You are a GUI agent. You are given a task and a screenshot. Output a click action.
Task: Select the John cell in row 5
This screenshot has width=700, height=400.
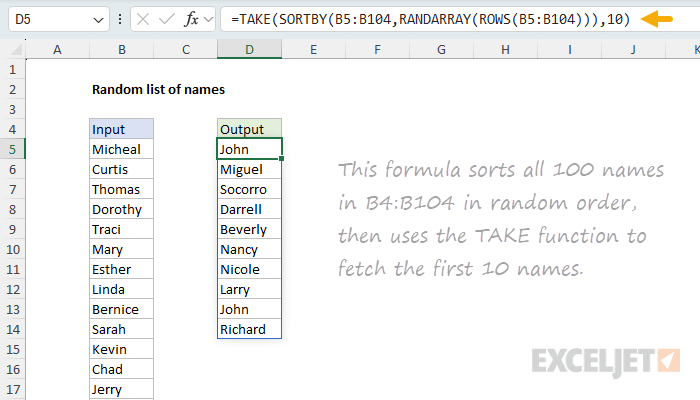[250, 149]
